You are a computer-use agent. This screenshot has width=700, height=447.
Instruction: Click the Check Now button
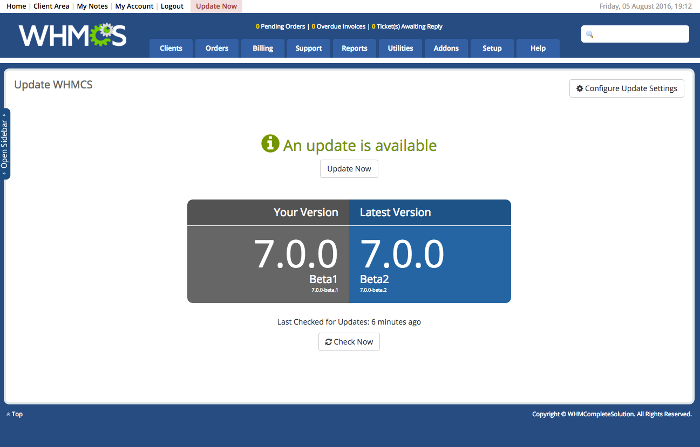[x=349, y=342]
